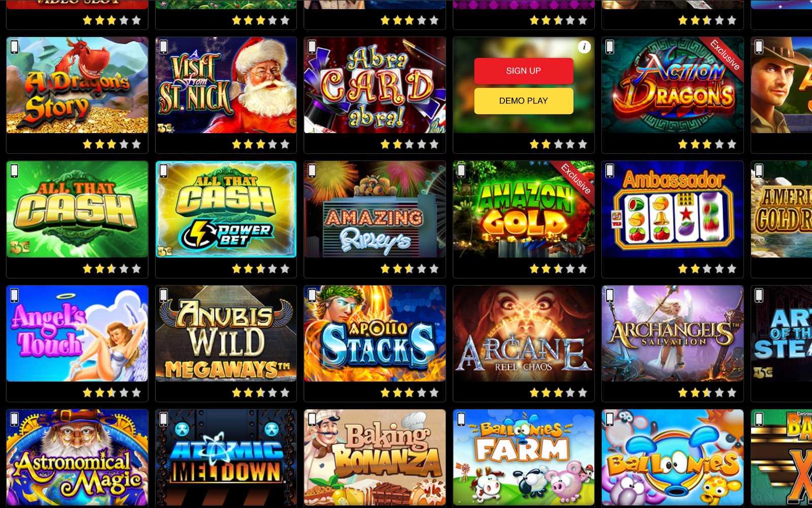Open the Apollo Stacks game thumbnail

pos(375,333)
